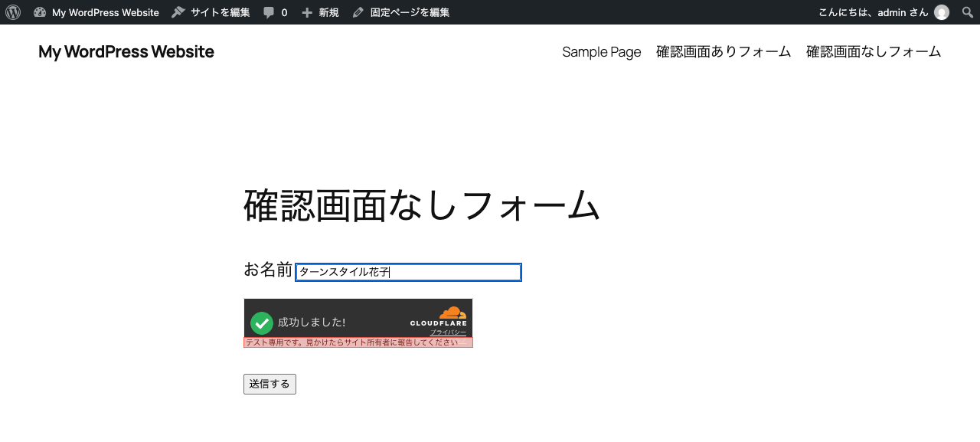Click the 成功しました! status text

(312, 322)
